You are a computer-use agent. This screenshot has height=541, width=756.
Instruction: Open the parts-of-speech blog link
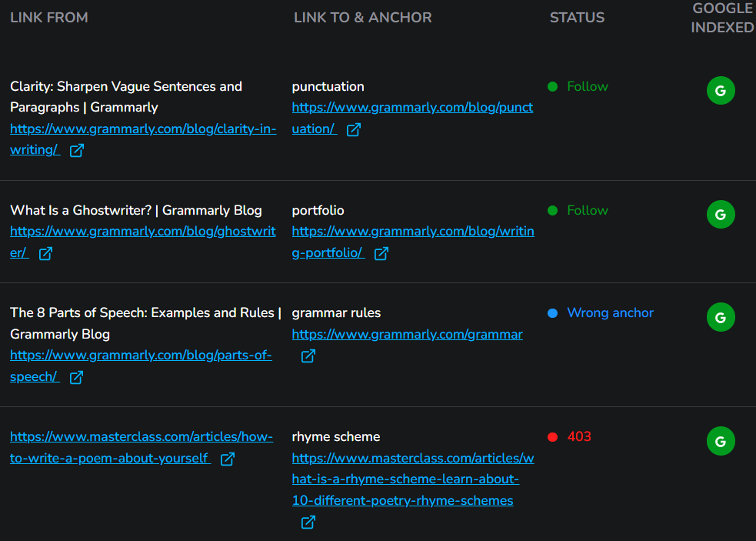141,366
